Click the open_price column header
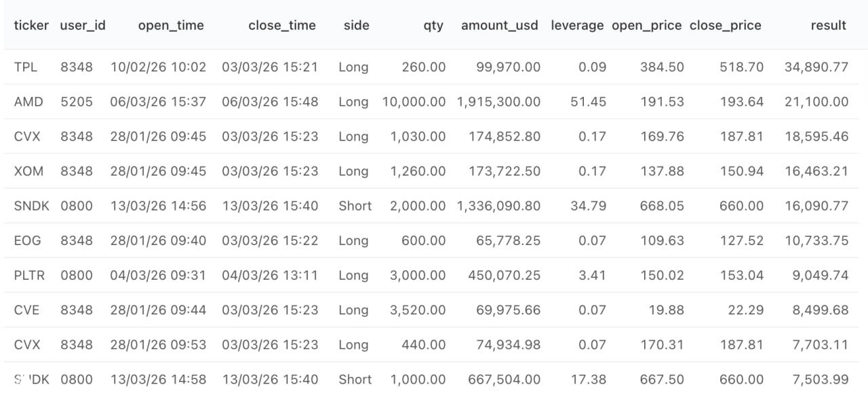The image size is (868, 406). click(x=647, y=25)
